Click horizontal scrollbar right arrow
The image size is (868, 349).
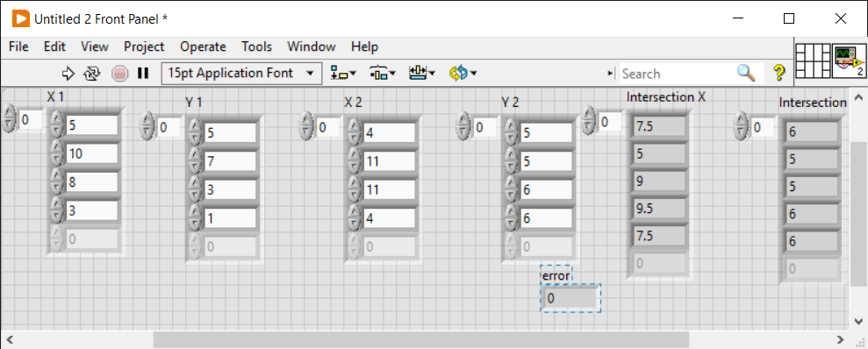coord(840,339)
